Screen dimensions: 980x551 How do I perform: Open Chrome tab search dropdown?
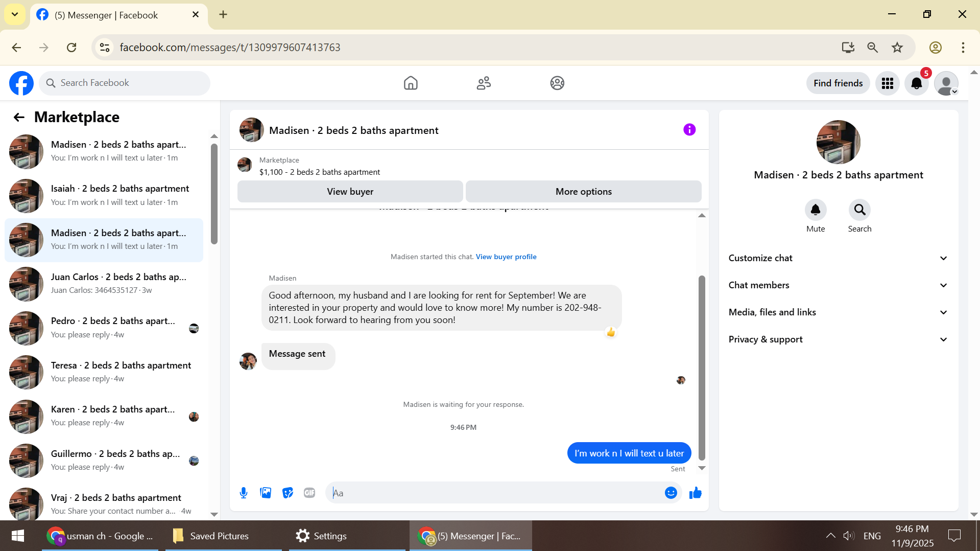(x=15, y=14)
